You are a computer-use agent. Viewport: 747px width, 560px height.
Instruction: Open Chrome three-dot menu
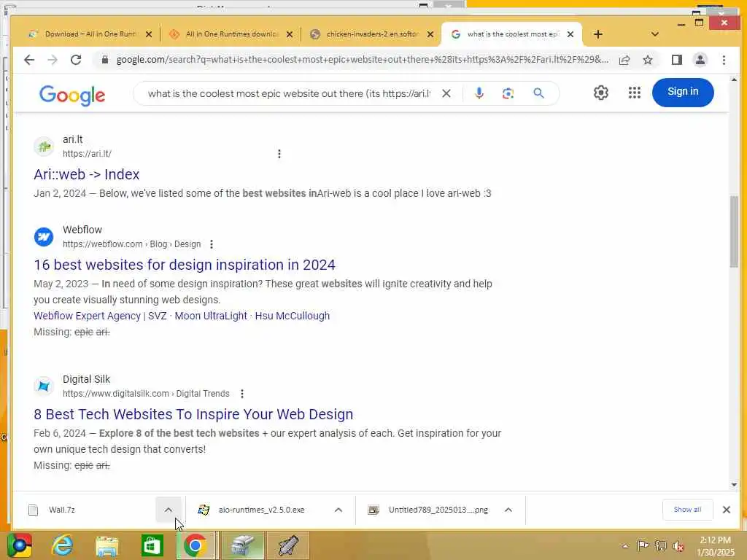coord(724,60)
